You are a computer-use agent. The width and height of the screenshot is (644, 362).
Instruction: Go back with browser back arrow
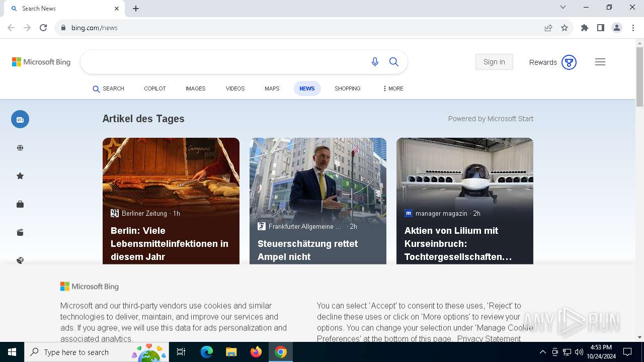(x=11, y=28)
